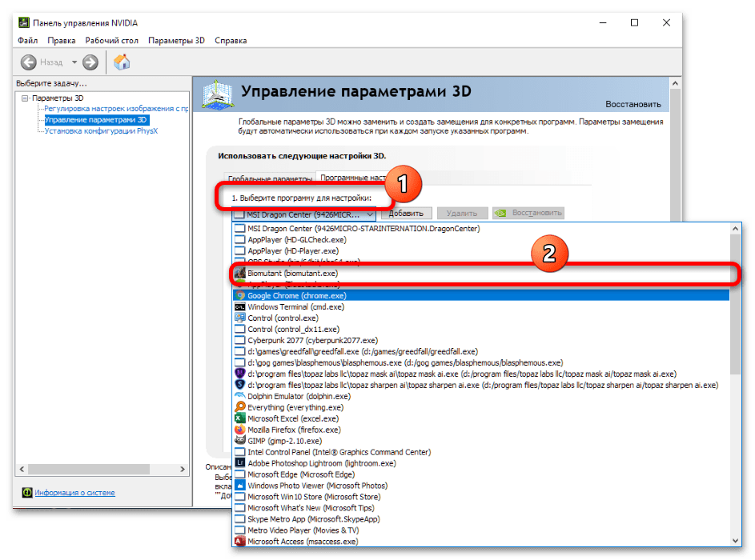Open the program selection combo box
The height and width of the screenshot is (560, 755).
tap(303, 214)
